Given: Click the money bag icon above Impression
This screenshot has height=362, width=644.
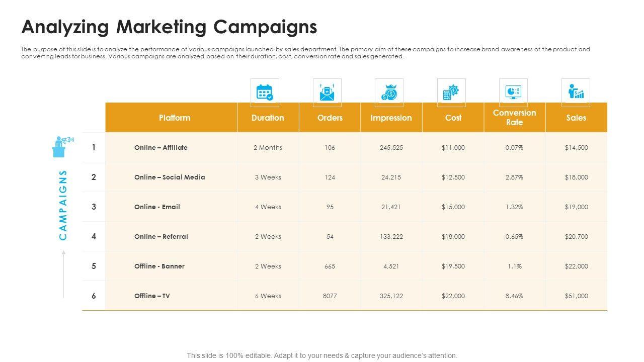Looking at the screenshot, I should (389, 93).
